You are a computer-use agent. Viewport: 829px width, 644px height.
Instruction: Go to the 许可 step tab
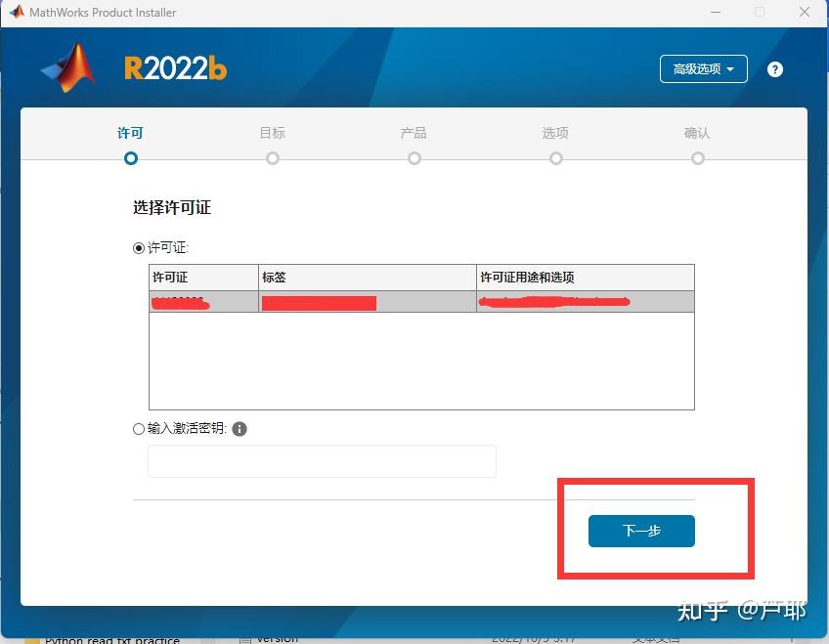point(130,133)
